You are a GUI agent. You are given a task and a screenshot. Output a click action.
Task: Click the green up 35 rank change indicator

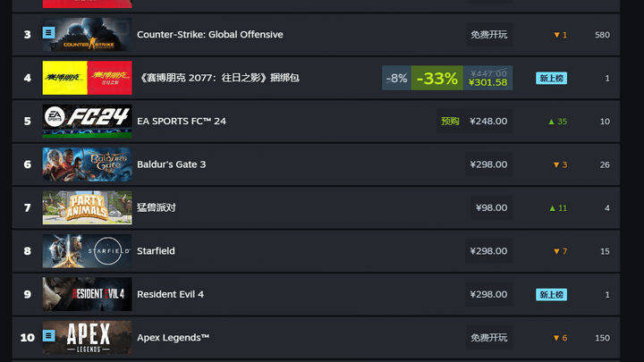(x=558, y=122)
